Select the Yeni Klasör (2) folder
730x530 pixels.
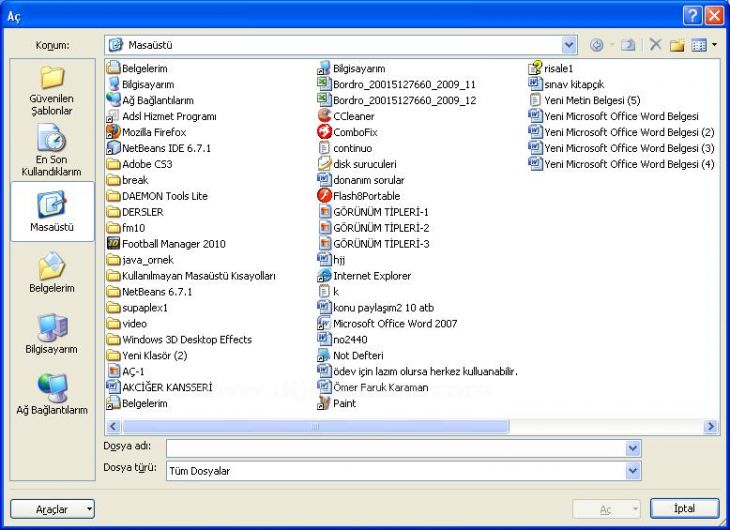(147, 355)
